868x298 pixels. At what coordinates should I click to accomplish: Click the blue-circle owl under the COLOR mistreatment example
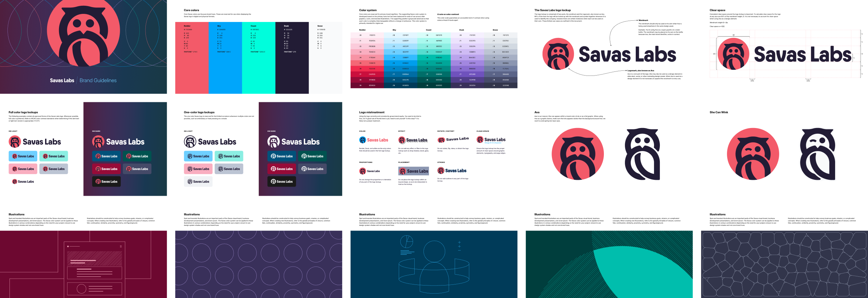(x=362, y=140)
